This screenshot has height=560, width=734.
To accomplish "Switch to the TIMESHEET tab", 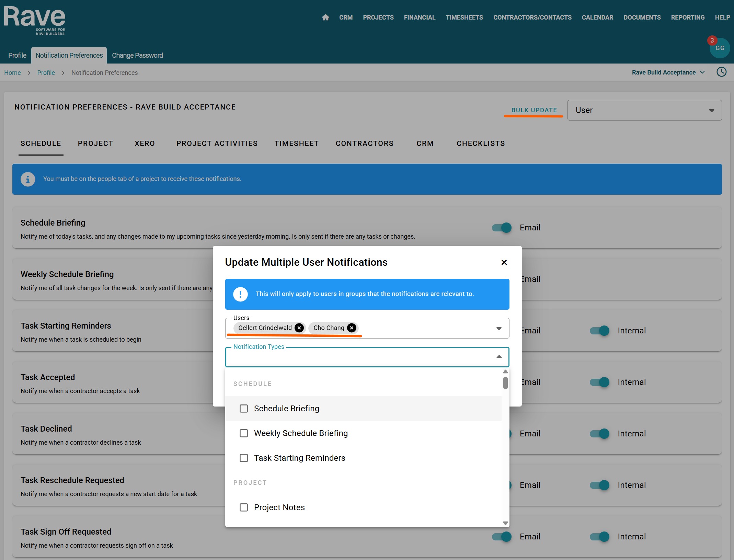I will [297, 144].
